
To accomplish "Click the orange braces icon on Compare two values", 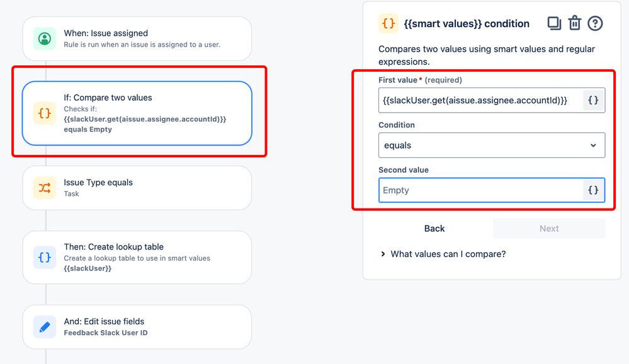I will (45, 113).
